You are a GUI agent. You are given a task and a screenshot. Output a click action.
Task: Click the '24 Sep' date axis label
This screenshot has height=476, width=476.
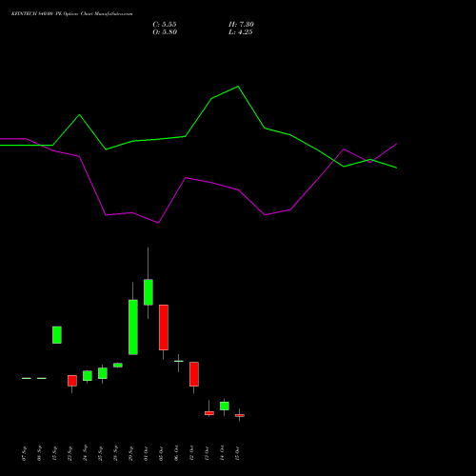point(86,453)
